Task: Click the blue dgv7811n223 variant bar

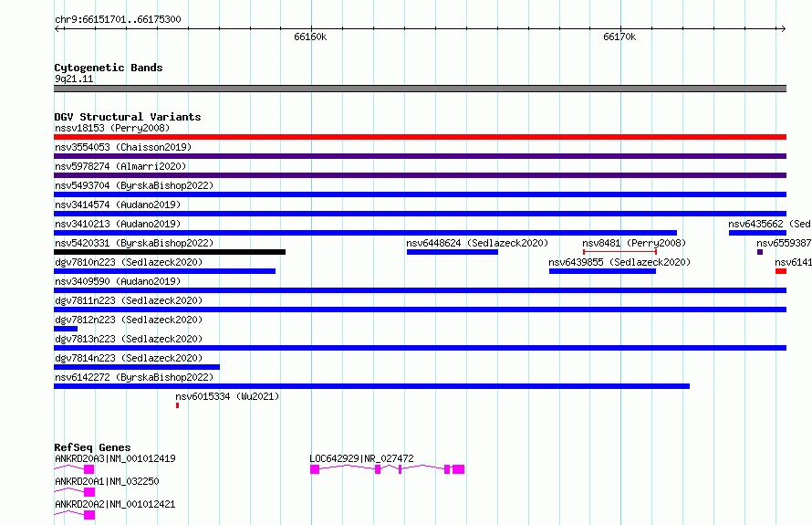Action: coord(420,310)
